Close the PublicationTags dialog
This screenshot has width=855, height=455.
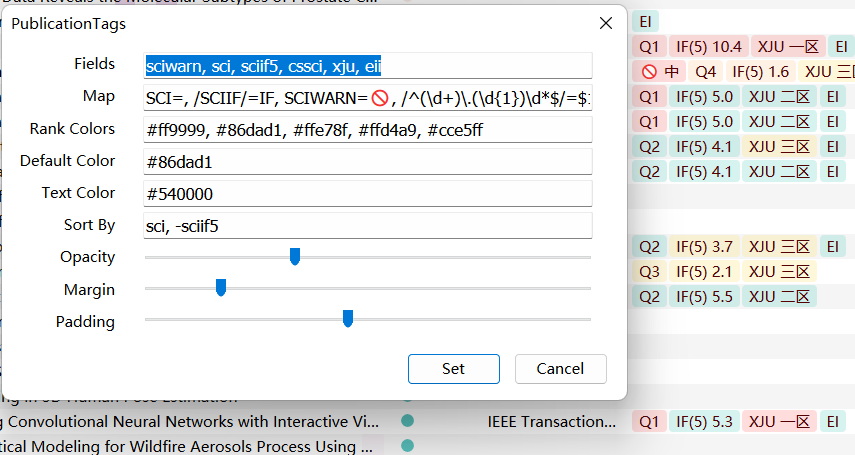(x=606, y=23)
